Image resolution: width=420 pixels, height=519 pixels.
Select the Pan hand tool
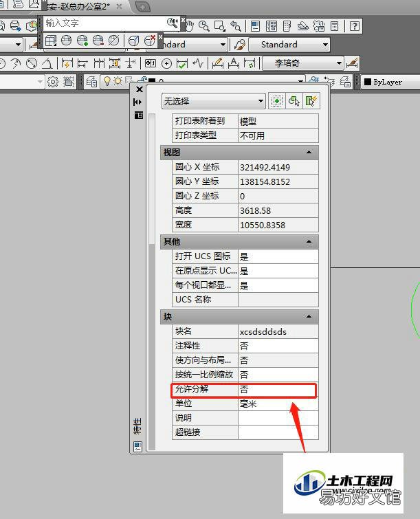[190, 26]
